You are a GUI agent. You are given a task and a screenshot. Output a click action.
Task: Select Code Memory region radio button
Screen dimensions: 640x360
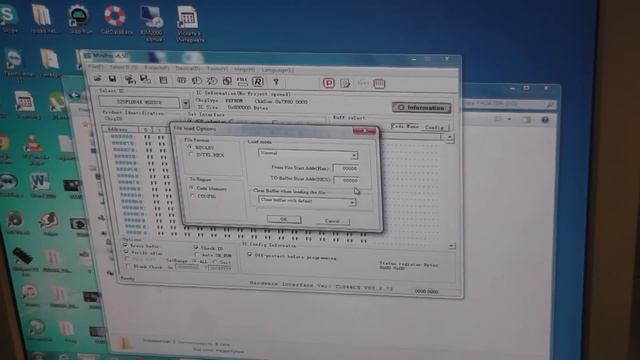click(x=191, y=188)
